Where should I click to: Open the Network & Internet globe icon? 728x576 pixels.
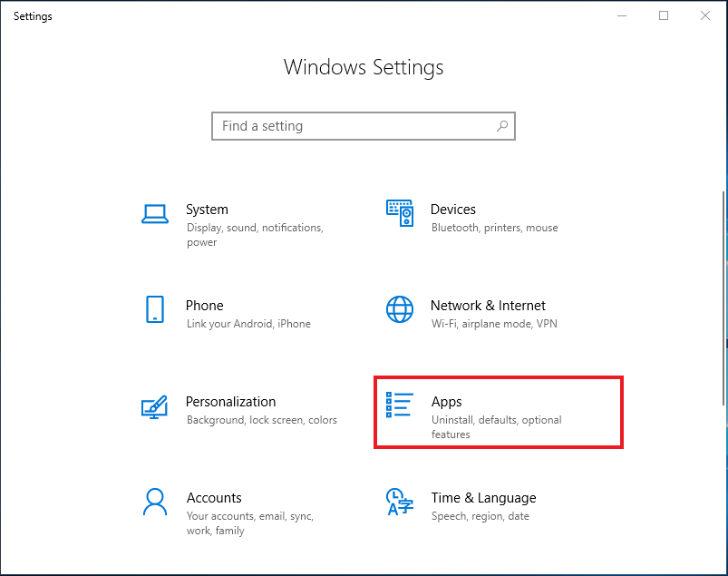(400, 309)
